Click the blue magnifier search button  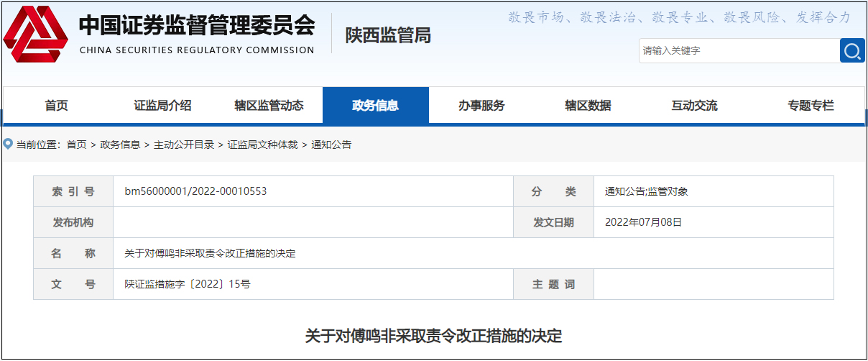click(852, 50)
